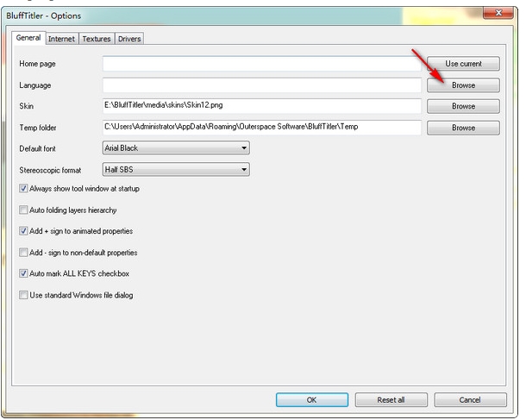Open the Internet tab
Viewport: 526px width, 420px height.
tap(62, 39)
